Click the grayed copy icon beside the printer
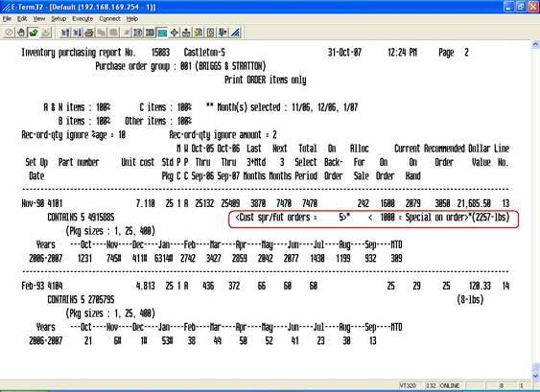Viewport: 540px width, 392px height. [x=102, y=33]
